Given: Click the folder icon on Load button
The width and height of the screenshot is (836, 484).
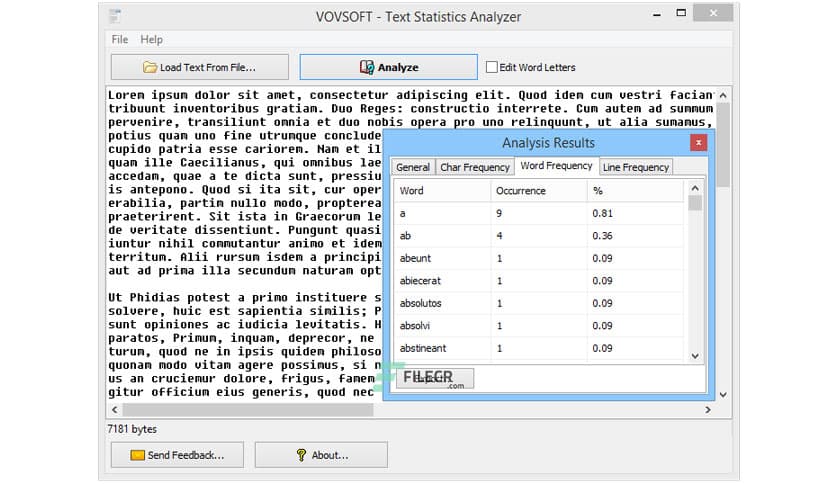Looking at the screenshot, I should pyautogui.click(x=150, y=67).
